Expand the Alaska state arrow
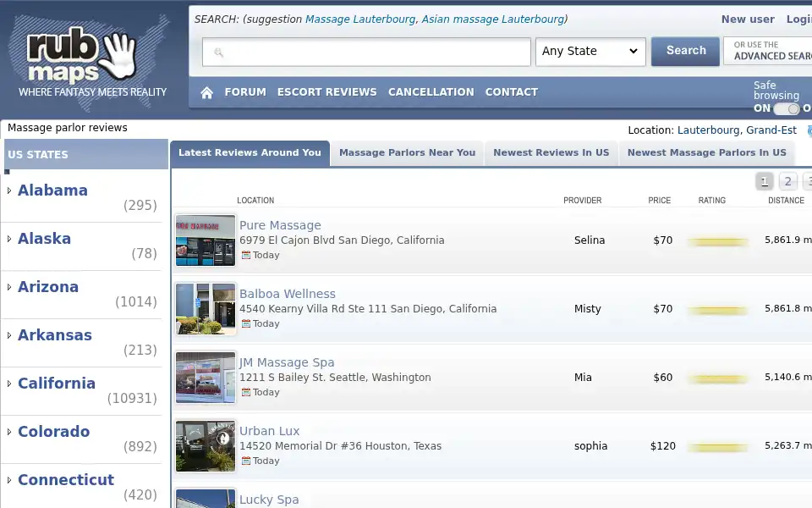Screen dimensions: 812x508 coord(9,239)
